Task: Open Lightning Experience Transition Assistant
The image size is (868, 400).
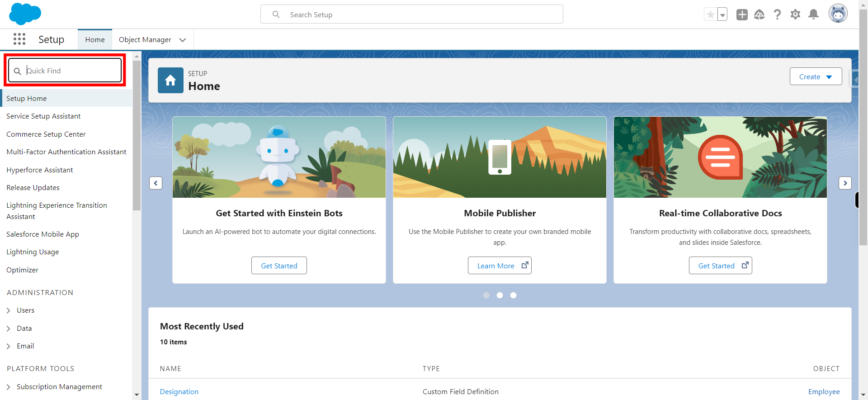Action: click(x=57, y=211)
